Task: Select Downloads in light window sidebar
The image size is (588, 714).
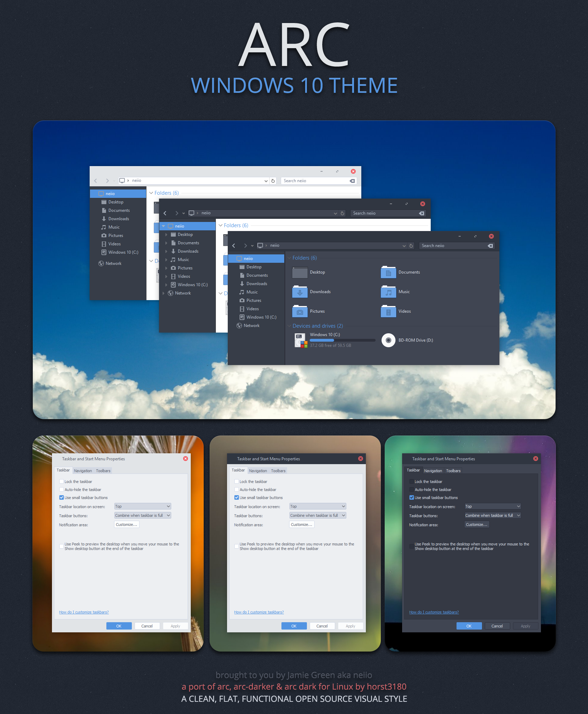Action: (x=118, y=219)
